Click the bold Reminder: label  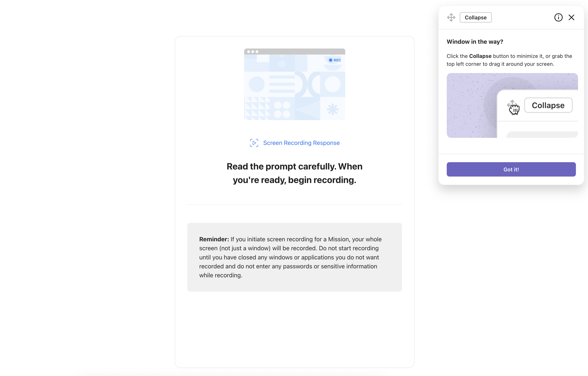(214, 239)
